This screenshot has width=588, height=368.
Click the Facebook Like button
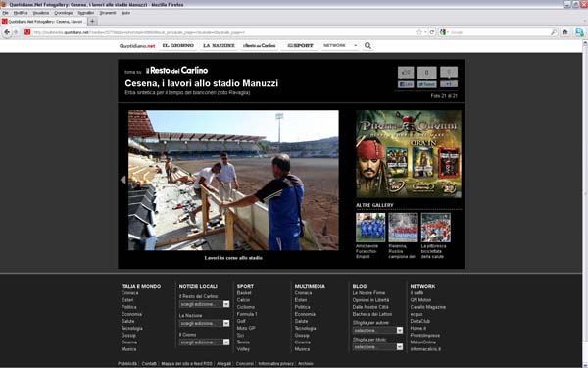(x=406, y=84)
